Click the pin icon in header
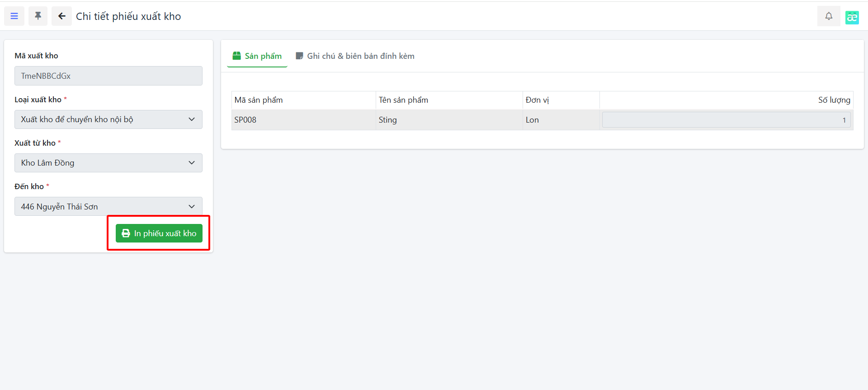Image resolution: width=868 pixels, height=390 pixels. point(38,16)
